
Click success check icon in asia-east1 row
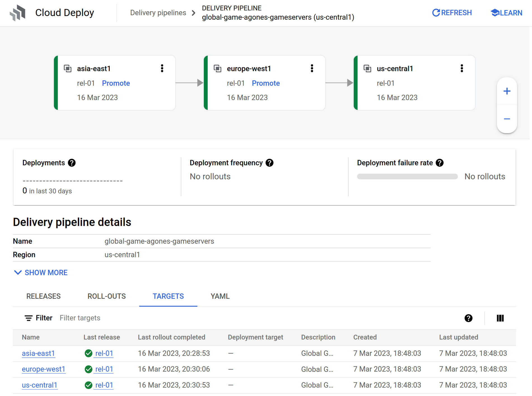[88, 353]
